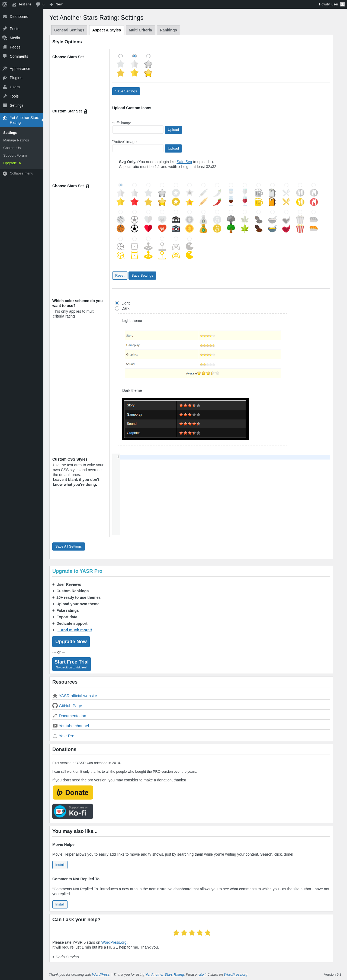Open the comments bubble in admin bar
This screenshot has width=347, height=980.
tap(38, 5)
